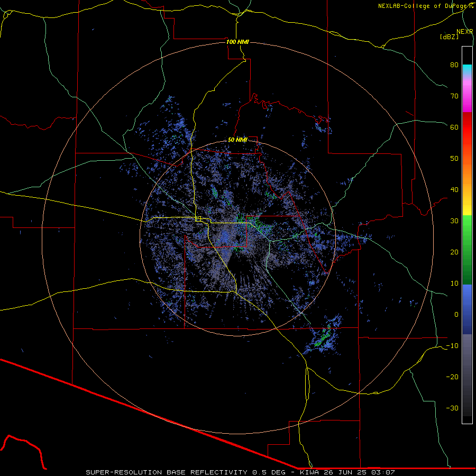
Task: Click the 70 dBZ scale value
Action: pyautogui.click(x=454, y=96)
